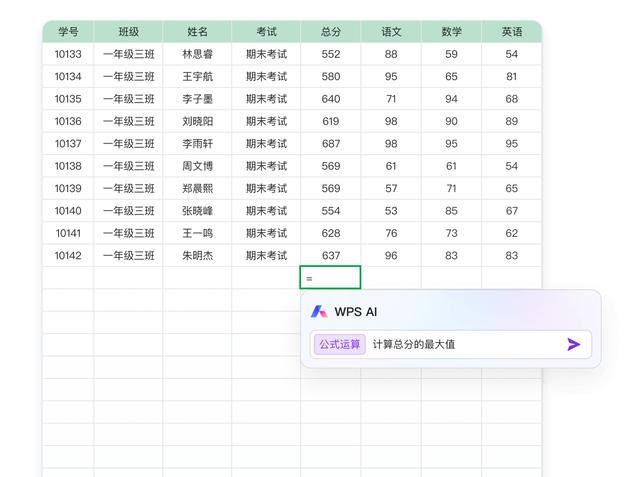Image resolution: width=640 pixels, height=477 pixels.
Task: Click 张晓峰's 数学 score 85
Action: (451, 211)
